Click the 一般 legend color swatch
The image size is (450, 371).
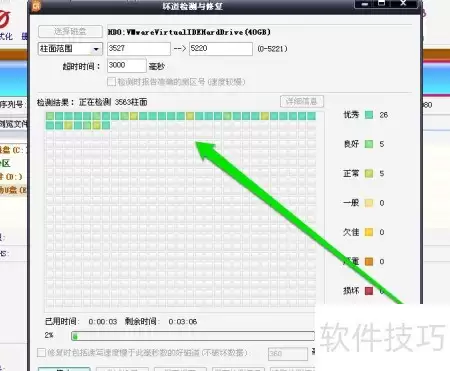369,203
